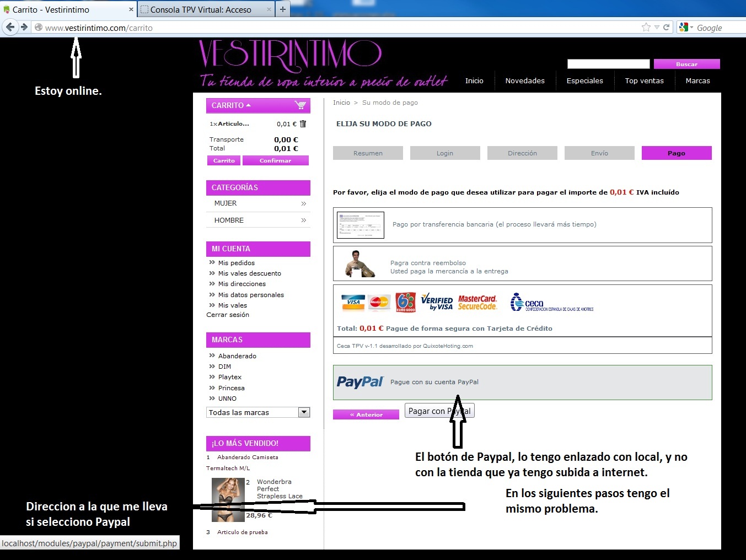The width and height of the screenshot is (746, 560).
Task: Open the DIM brand link
Action: [x=224, y=367]
